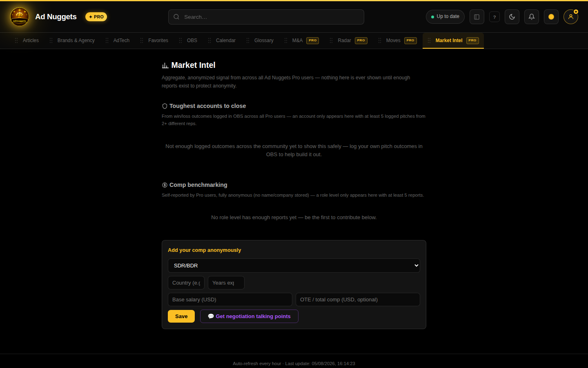Screen dimensions: 588x368
Task: Click drag handle dots beside Calendar
Action: 209,40
